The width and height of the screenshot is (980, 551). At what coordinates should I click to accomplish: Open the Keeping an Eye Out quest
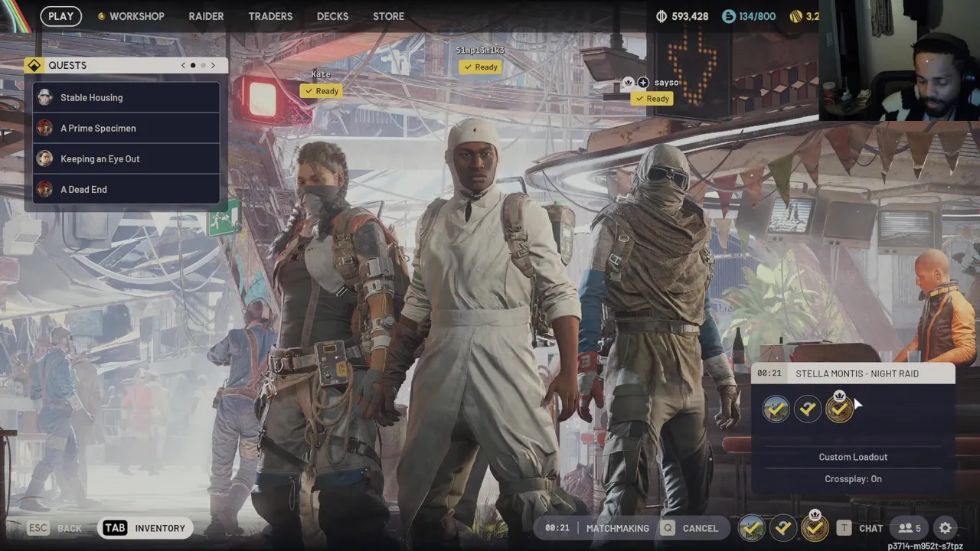[x=126, y=158]
